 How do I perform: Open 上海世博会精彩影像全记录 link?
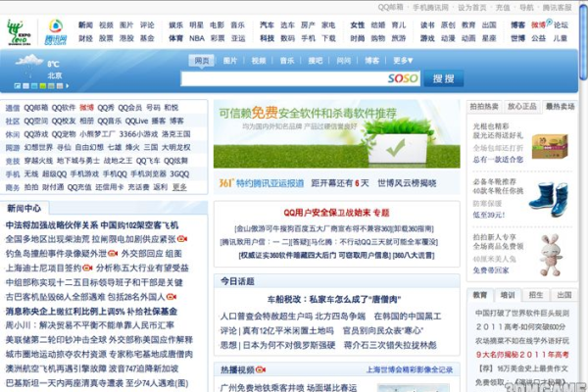coord(409,369)
